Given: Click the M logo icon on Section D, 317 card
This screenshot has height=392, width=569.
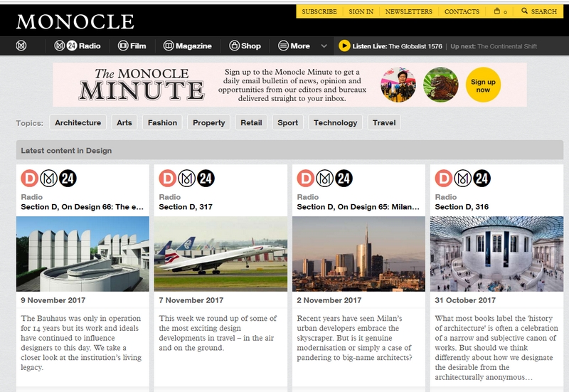Looking at the screenshot, I should tap(186, 179).
